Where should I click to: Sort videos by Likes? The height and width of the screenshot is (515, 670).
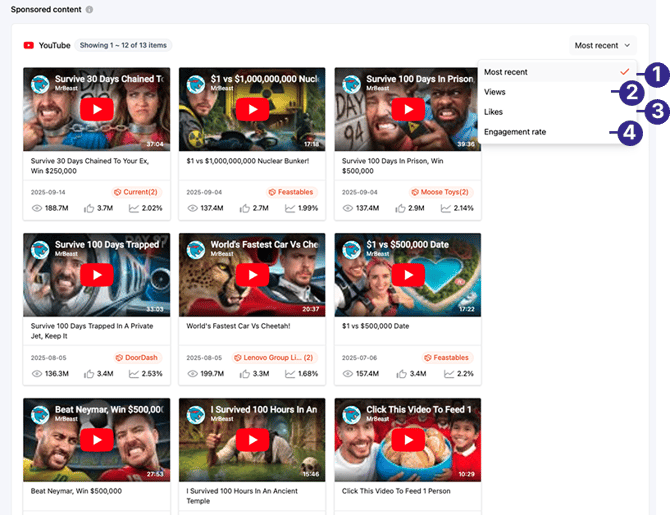tap(494, 112)
